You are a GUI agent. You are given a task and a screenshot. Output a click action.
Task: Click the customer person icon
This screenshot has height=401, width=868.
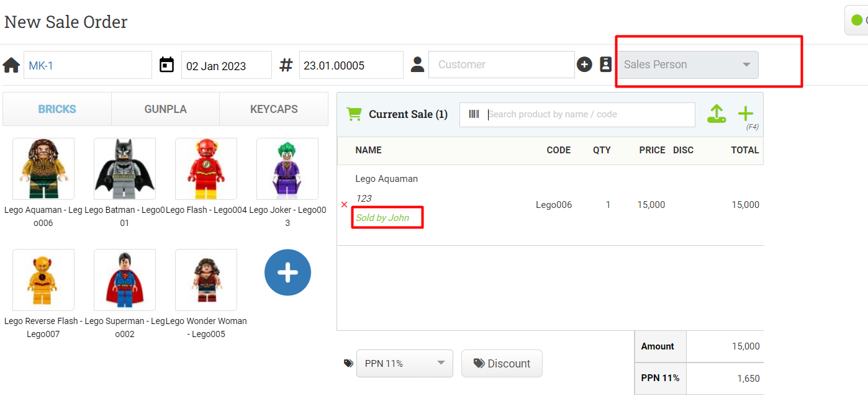(417, 65)
